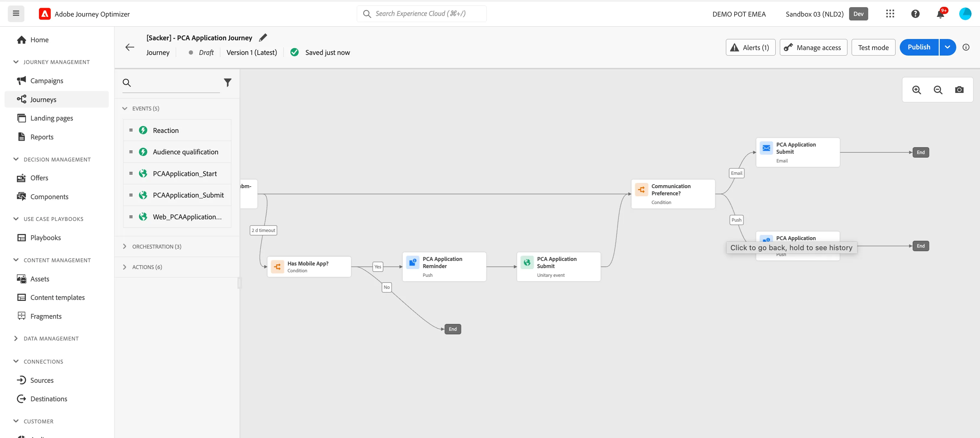
Task: Click the journey info icon
Action: click(x=966, y=47)
